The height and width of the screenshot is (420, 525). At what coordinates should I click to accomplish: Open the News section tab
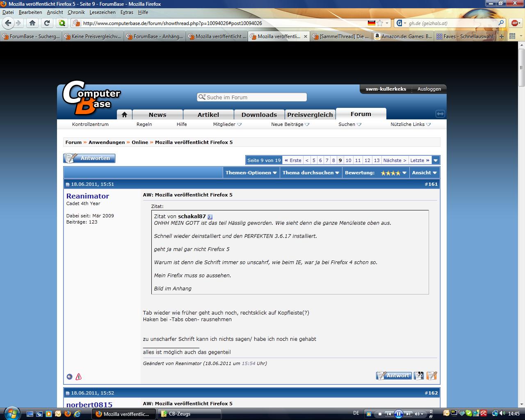pyautogui.click(x=157, y=114)
